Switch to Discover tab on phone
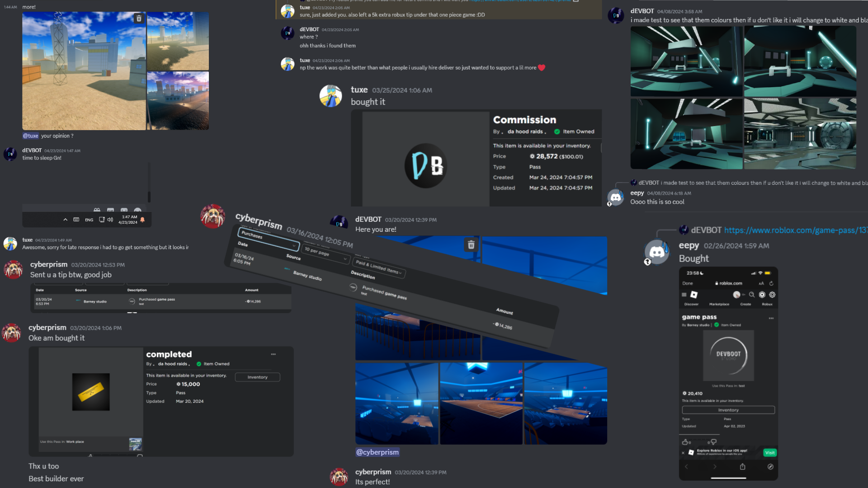 pyautogui.click(x=691, y=304)
